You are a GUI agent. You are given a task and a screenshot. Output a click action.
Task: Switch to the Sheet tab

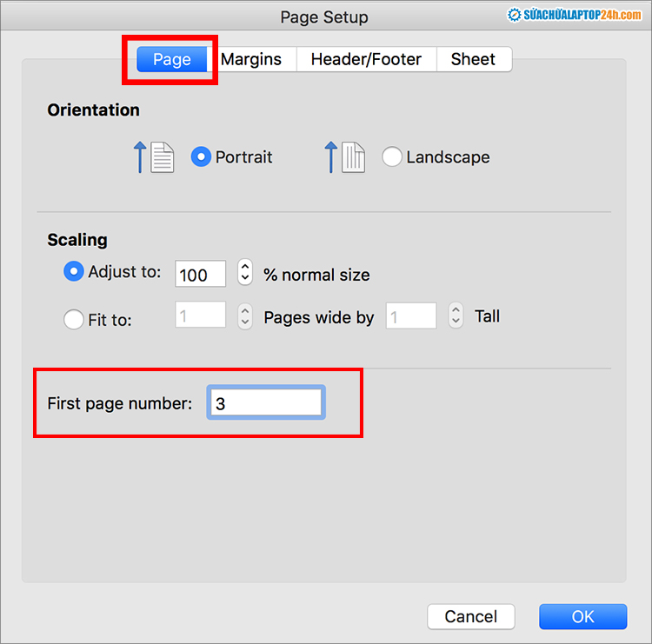tap(474, 59)
